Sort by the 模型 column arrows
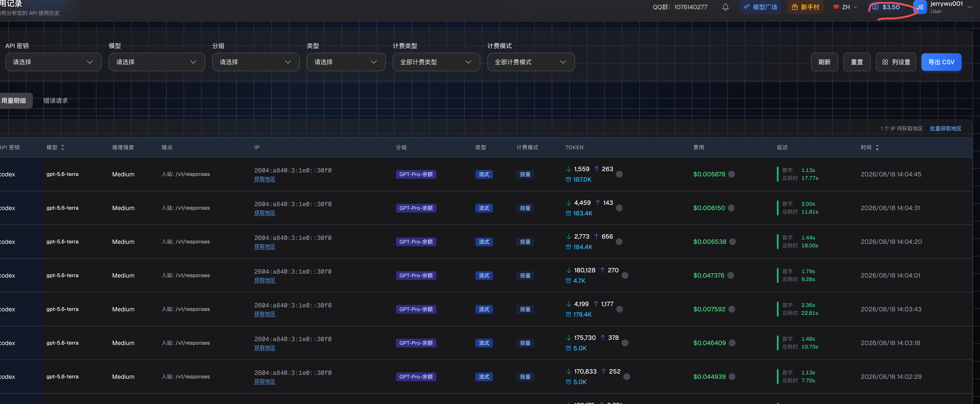 click(x=63, y=147)
